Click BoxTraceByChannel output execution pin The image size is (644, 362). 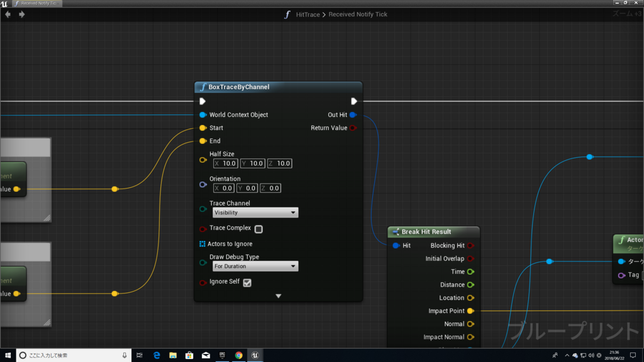[353, 101]
